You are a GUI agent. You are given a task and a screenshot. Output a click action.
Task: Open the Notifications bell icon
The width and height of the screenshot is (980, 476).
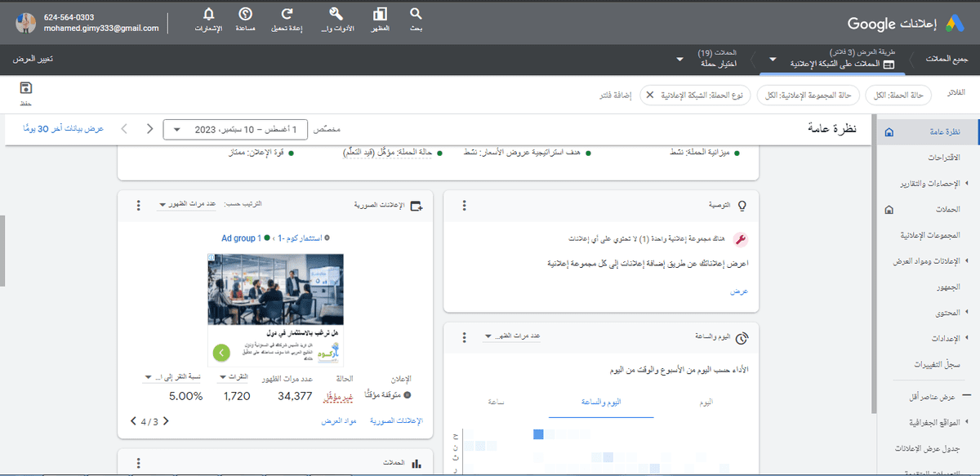[209, 15]
